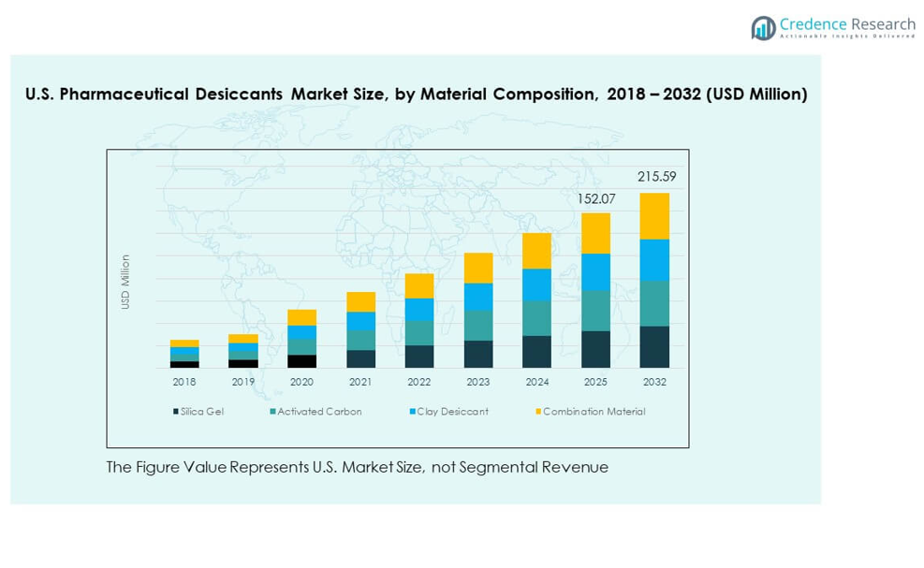Viewport: 924px width, 568px height.
Task: Click the 152.07 data label
Action: [596, 197]
